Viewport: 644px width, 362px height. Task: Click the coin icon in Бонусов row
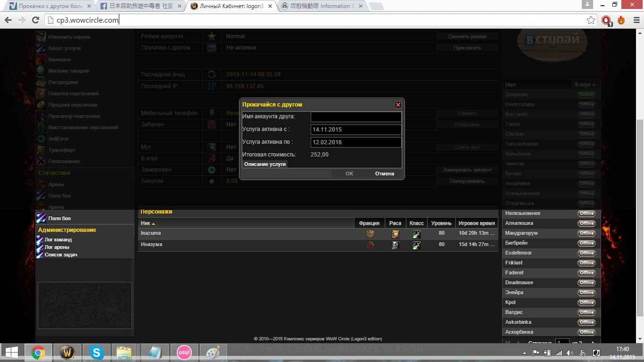(x=212, y=181)
